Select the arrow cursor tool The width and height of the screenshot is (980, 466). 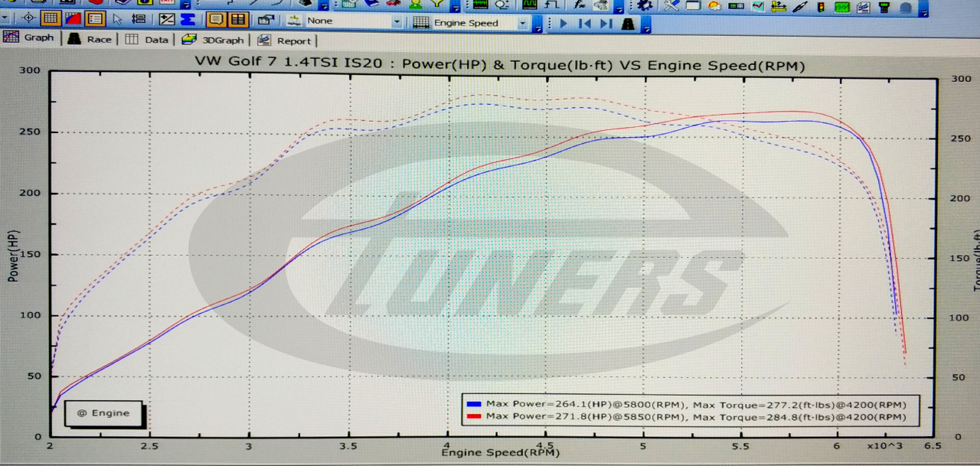click(x=117, y=19)
